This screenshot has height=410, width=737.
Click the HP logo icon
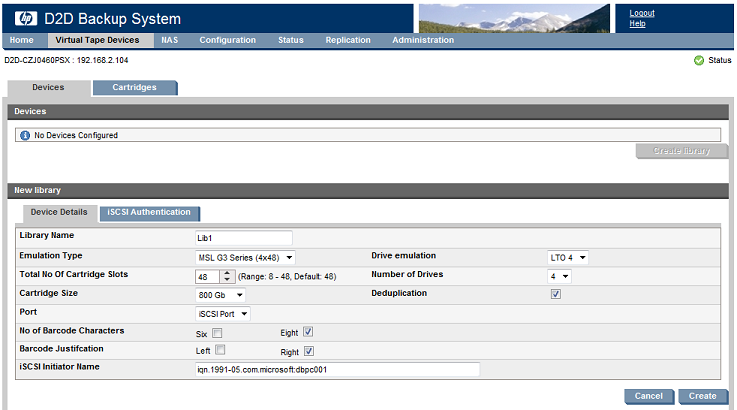pyautogui.click(x=26, y=18)
